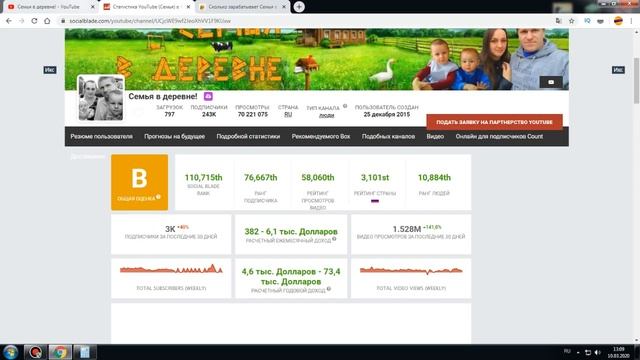Open the Рекомендуемого Box menu item

(x=321, y=136)
